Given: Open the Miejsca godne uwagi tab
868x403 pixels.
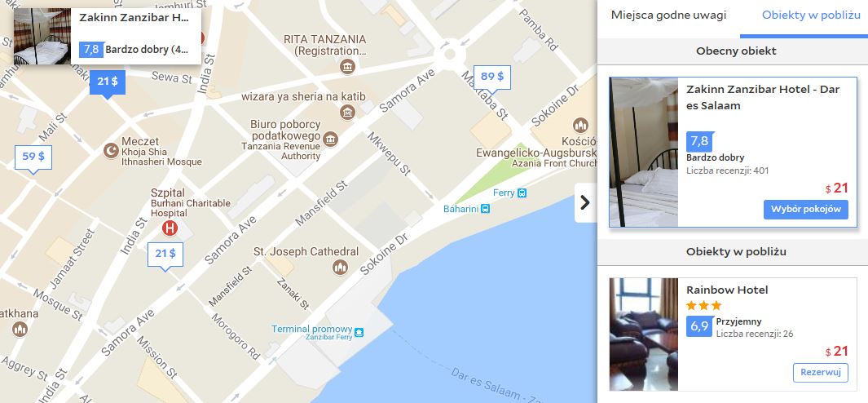Looking at the screenshot, I should [668, 15].
